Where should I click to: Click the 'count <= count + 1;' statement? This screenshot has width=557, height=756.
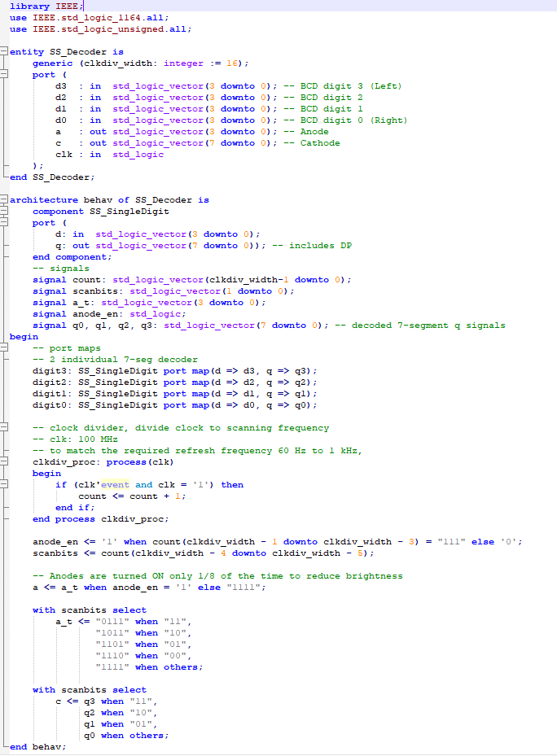point(132,496)
